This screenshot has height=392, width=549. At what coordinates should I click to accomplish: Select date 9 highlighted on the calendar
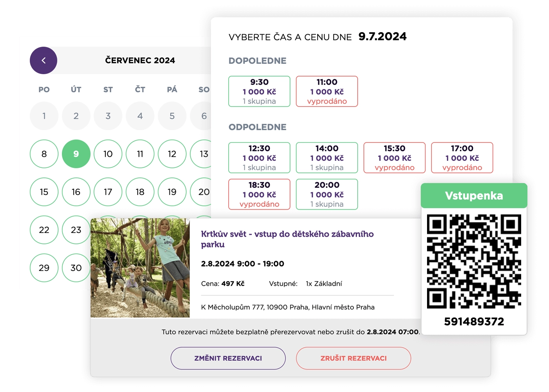(76, 154)
